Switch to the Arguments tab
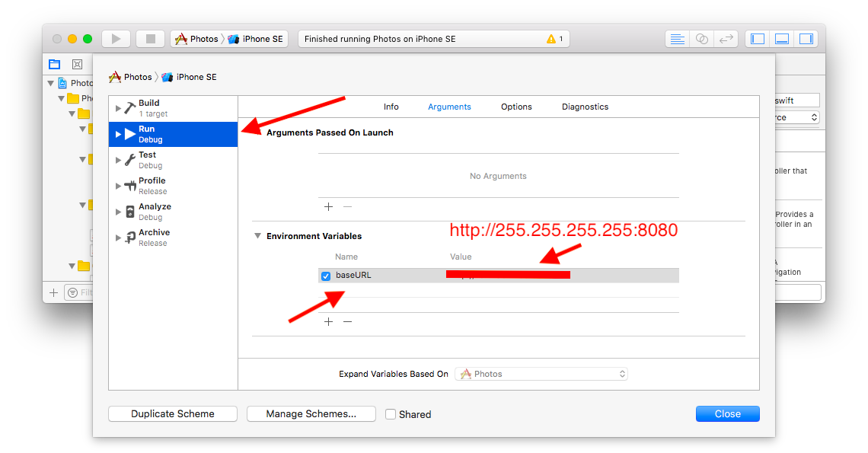The width and height of the screenshot is (868, 453). click(x=449, y=107)
